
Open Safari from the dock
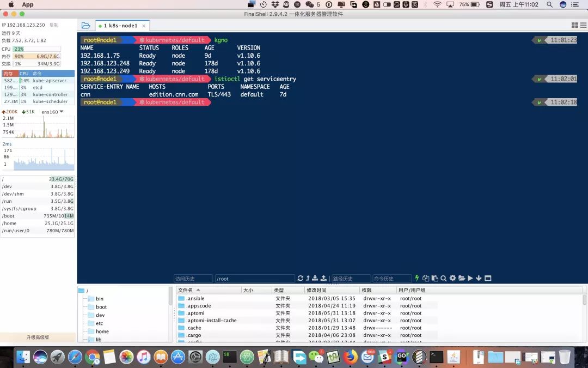(75, 357)
